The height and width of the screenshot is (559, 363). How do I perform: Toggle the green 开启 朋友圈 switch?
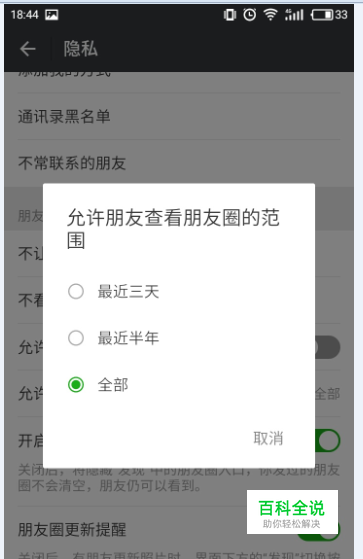tap(327, 441)
